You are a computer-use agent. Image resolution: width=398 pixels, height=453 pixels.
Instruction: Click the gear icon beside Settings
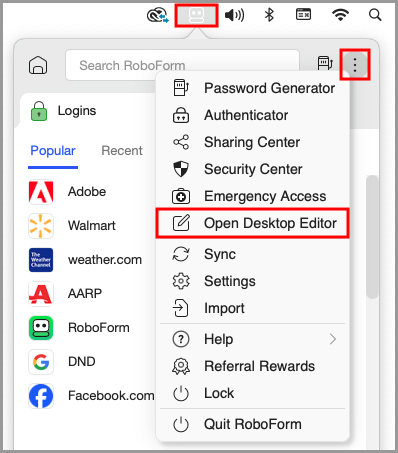181,281
